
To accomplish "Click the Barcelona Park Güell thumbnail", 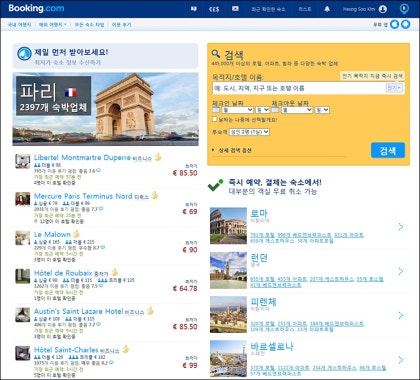I will pos(228,359).
